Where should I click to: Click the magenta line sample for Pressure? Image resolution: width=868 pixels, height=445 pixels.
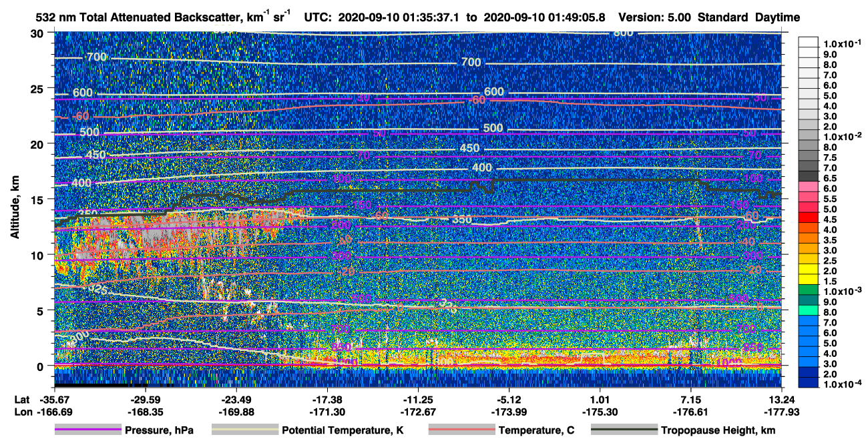88,430
